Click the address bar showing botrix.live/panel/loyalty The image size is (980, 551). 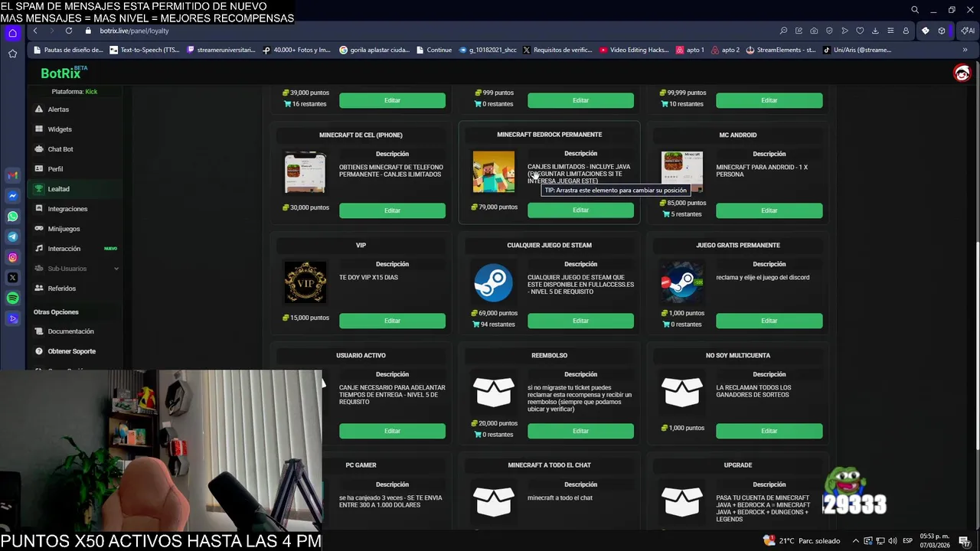click(x=429, y=31)
